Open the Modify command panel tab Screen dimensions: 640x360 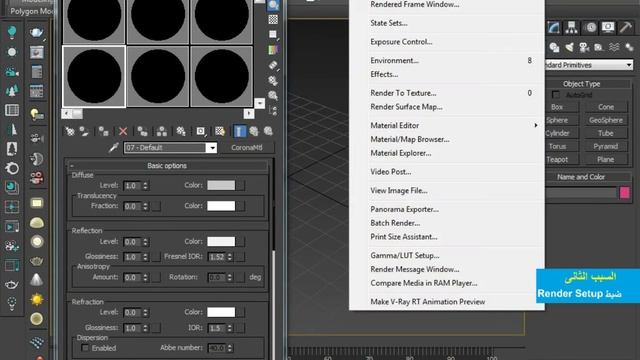[x=554, y=27]
